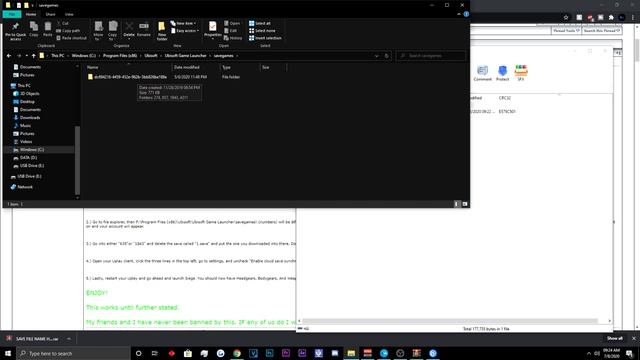Screen dimensions: 640x360
Task: Click Copy path in the ribbon
Action: pyautogui.click(x=68, y=31)
